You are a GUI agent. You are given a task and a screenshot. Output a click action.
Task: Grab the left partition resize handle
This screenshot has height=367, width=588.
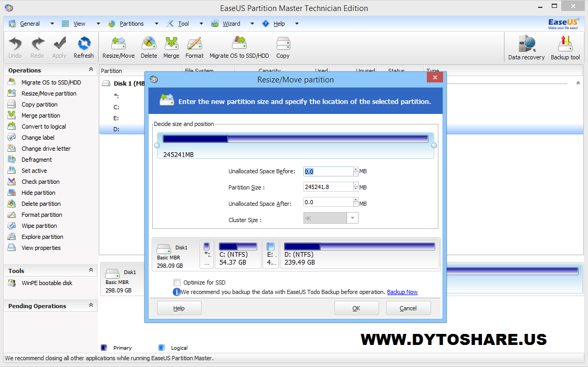pyautogui.click(x=157, y=145)
